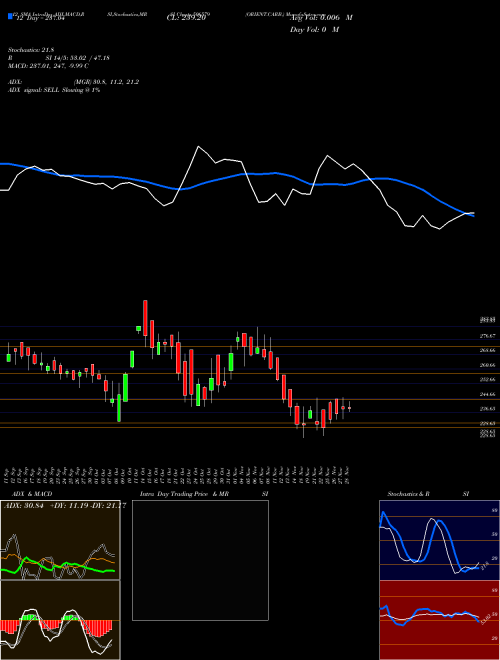
Task: Click the 'Day Vol: 0 M' label
Action: point(314,30)
